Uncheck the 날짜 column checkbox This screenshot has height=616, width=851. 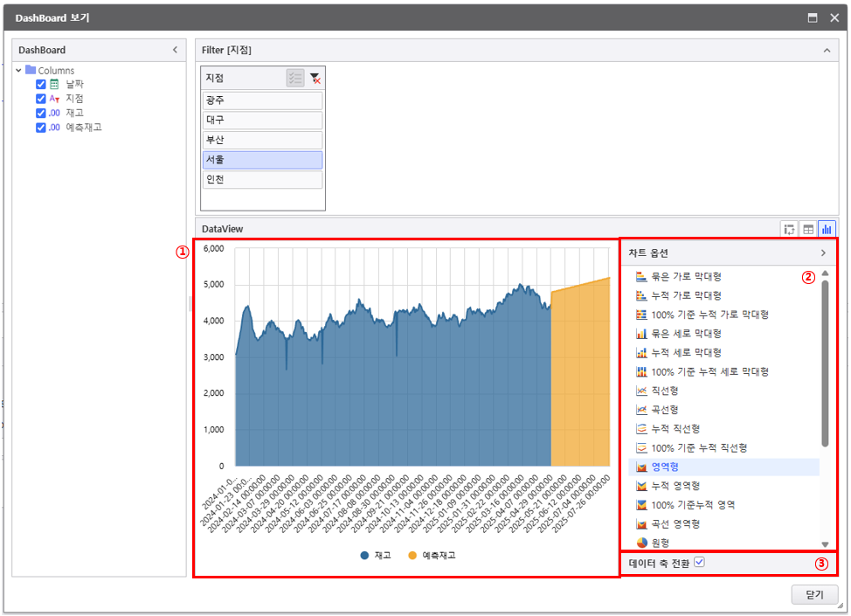point(41,85)
